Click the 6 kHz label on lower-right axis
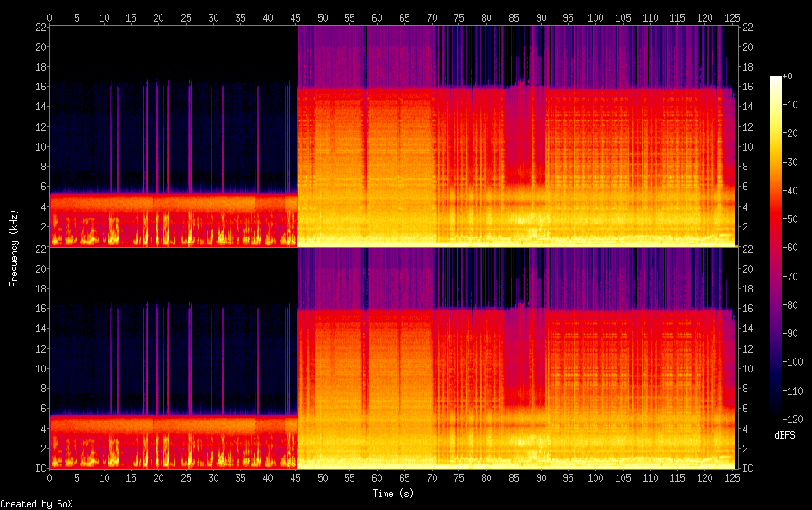 (x=747, y=409)
